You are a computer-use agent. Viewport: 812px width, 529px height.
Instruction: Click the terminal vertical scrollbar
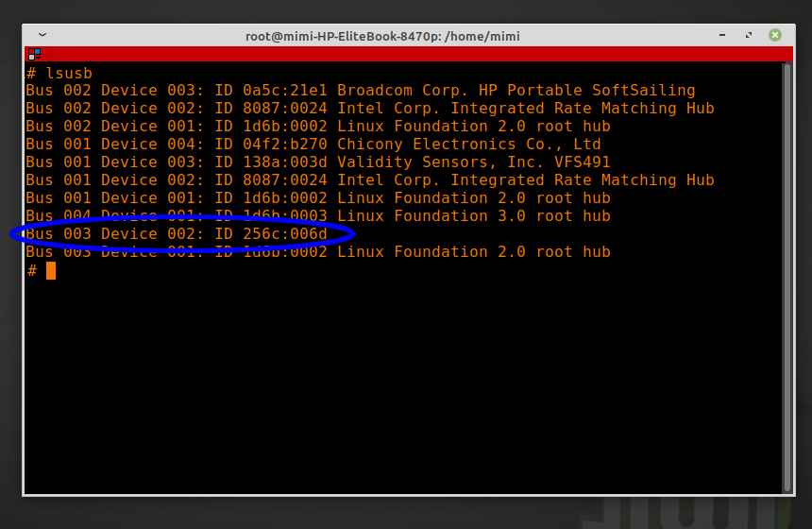[787, 277]
